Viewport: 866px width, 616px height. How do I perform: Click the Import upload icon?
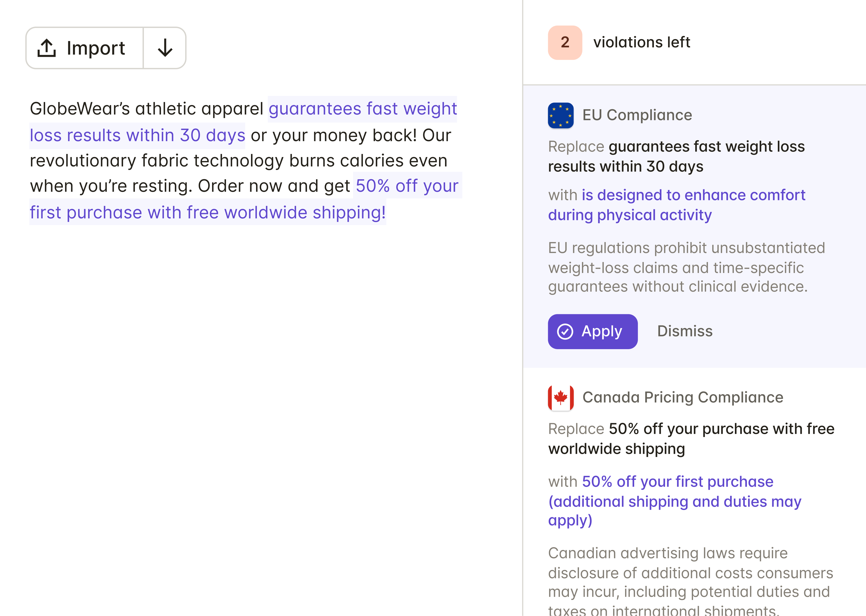point(47,48)
